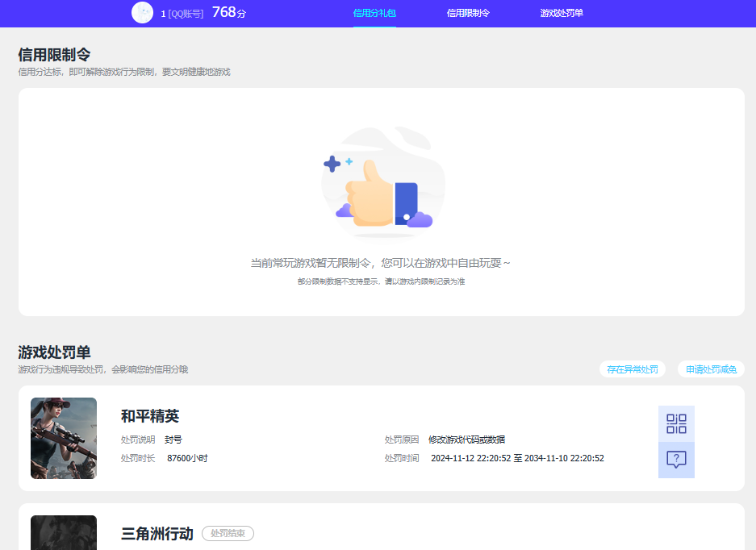Click the 当前常玩游戏暂无限制令 message
Viewport: 756px width, 550px height.
pos(380,263)
